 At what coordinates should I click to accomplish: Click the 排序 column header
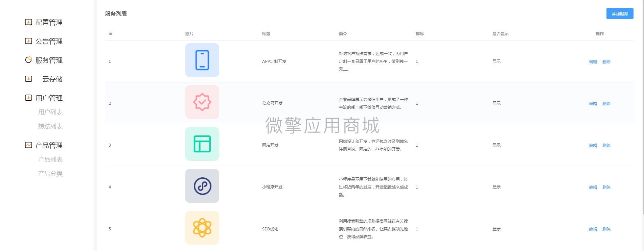tap(420, 33)
